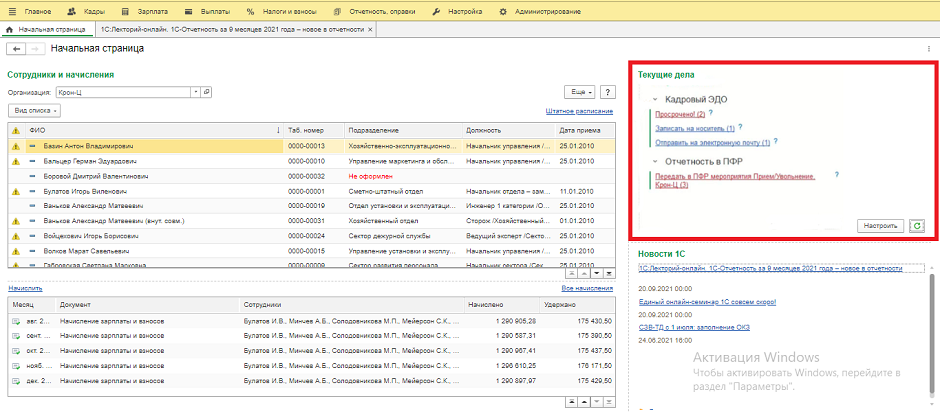Click the home icon on Начальная страница tab
This screenshot has height=414, width=940.
point(9,30)
